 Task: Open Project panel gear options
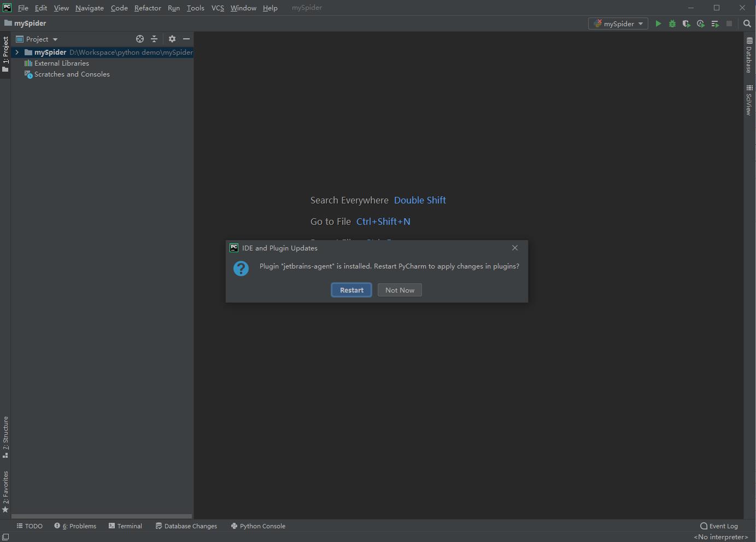coord(172,39)
